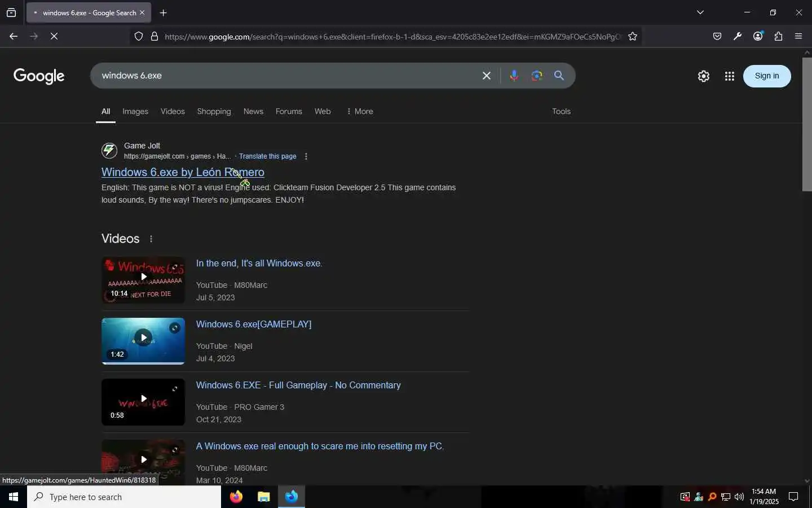The height and width of the screenshot is (508, 812).
Task: Play the 10:14 video thumbnail
Action: pyautogui.click(x=143, y=281)
